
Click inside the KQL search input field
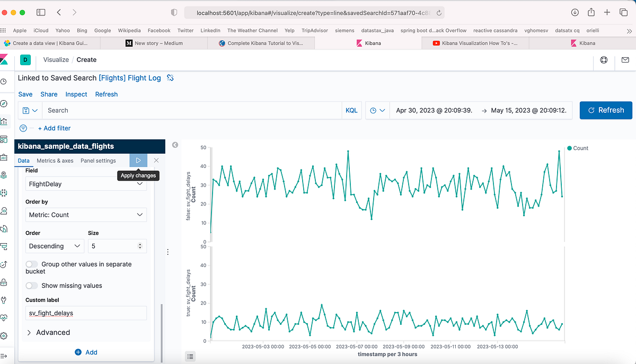point(191,110)
